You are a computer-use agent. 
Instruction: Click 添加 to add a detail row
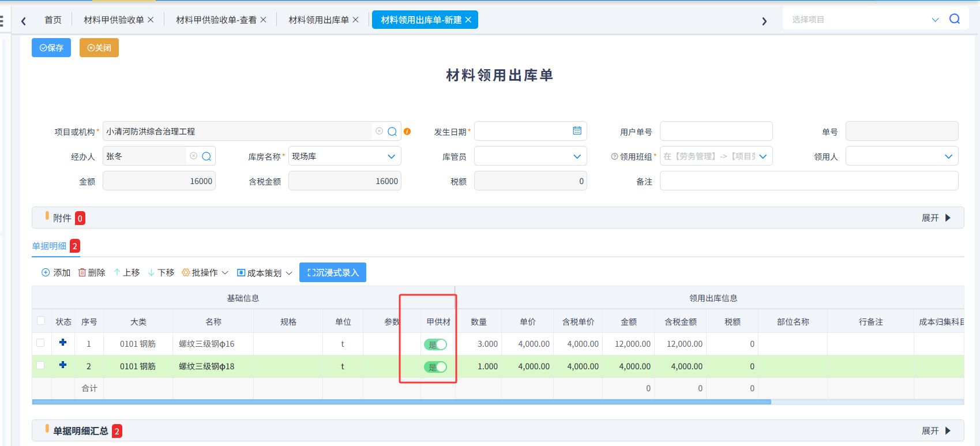click(x=56, y=272)
